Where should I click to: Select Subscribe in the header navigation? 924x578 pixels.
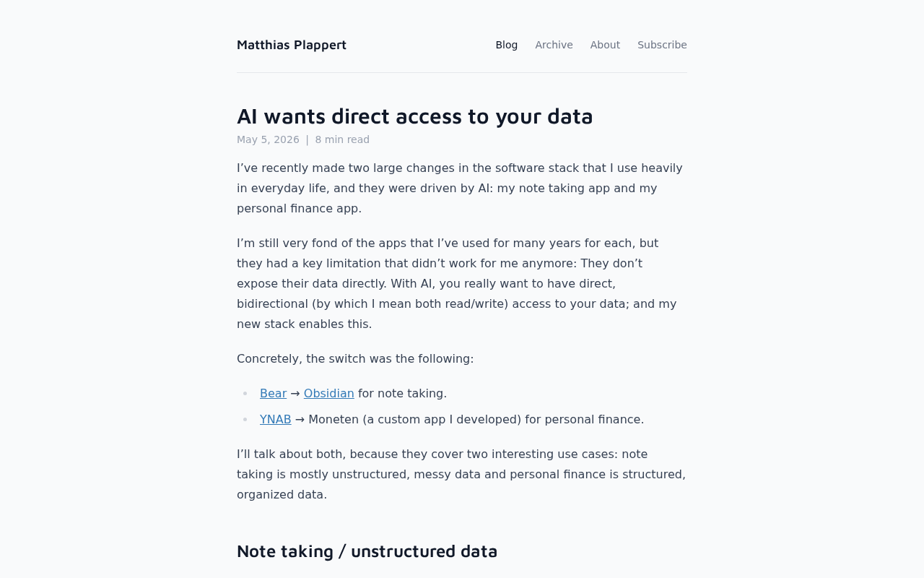pyautogui.click(x=662, y=45)
